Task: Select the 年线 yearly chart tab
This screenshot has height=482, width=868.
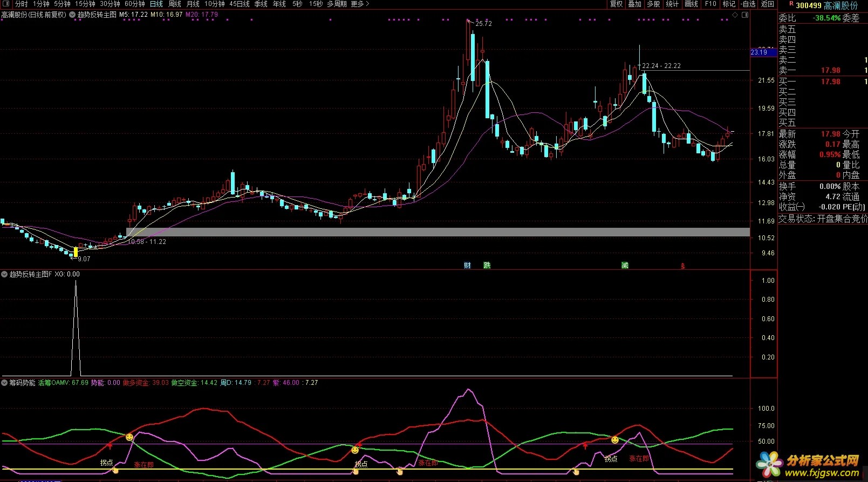Action: pos(279,4)
